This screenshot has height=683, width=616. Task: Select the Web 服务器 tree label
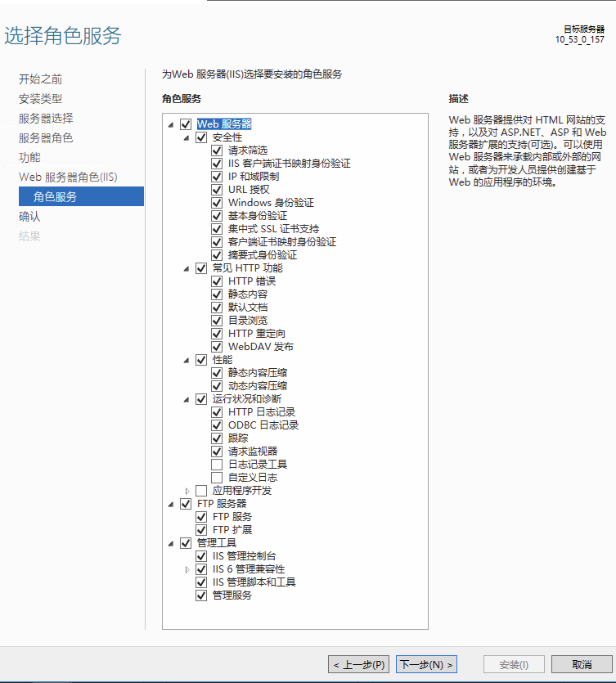224,124
